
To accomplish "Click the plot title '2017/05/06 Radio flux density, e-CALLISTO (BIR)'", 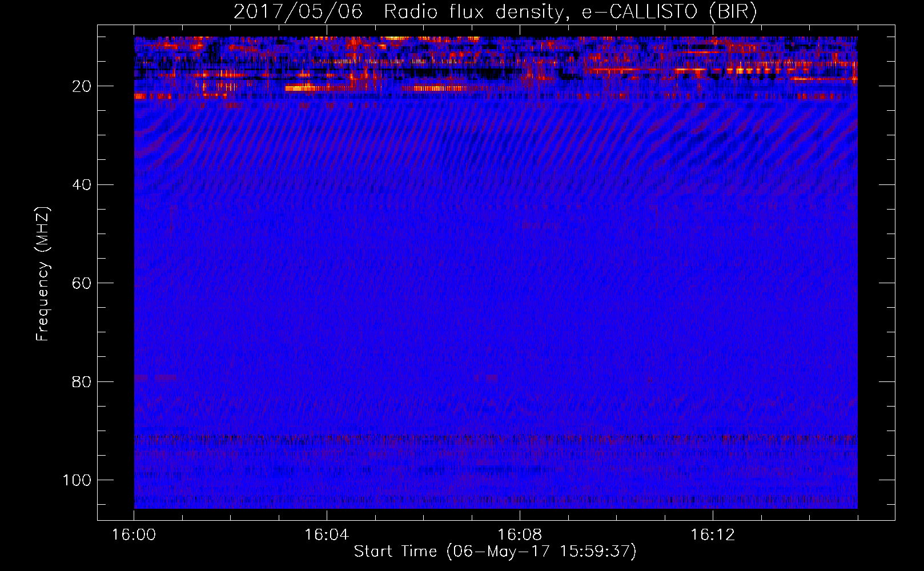I will click(495, 12).
